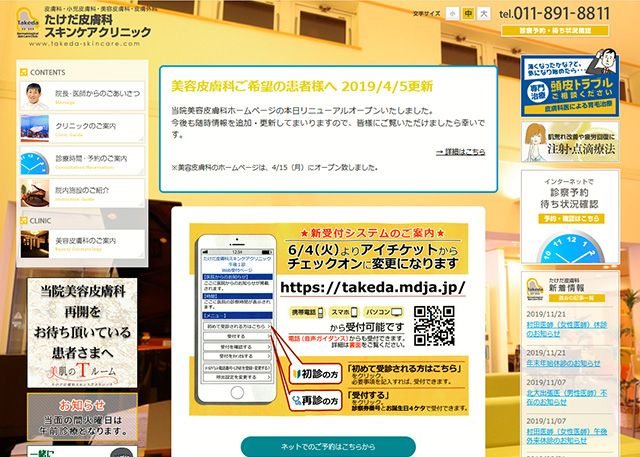Set font size to large (大)

[484, 13]
